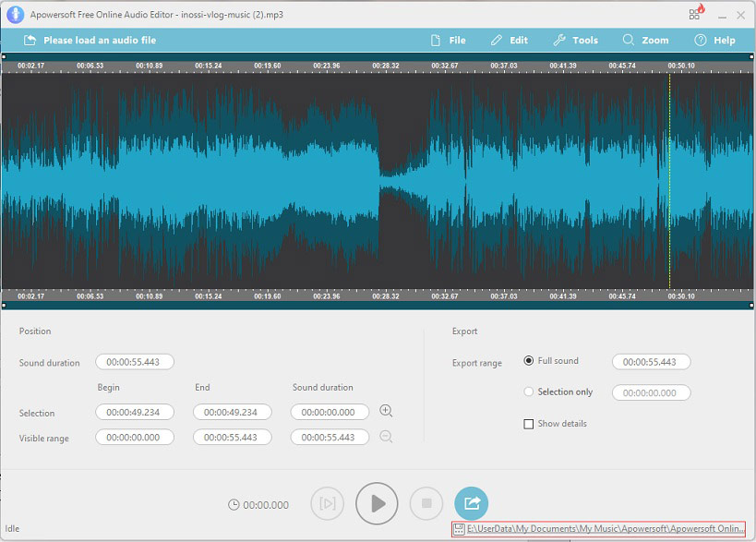Click the 00:00.000 playback time readout
The height and width of the screenshot is (542, 756).
266,505
